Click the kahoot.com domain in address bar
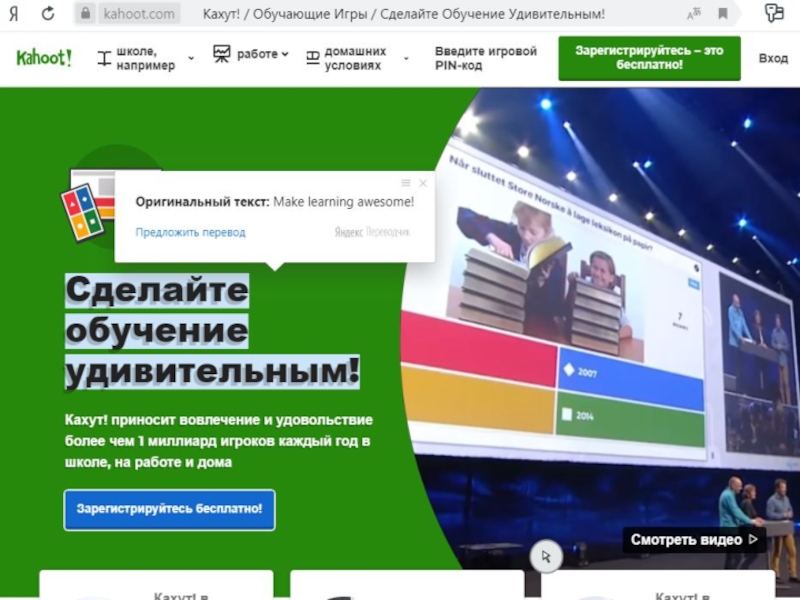The width and height of the screenshot is (800, 600). (x=139, y=14)
